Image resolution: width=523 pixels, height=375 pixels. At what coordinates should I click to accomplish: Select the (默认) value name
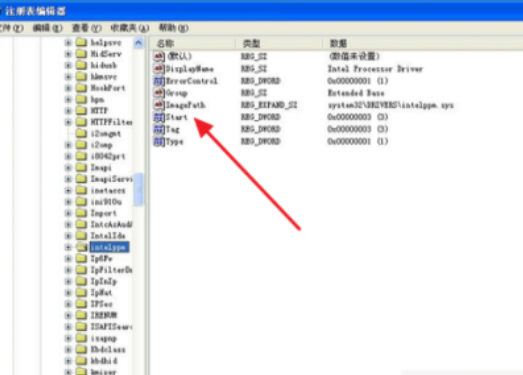pyautogui.click(x=179, y=56)
